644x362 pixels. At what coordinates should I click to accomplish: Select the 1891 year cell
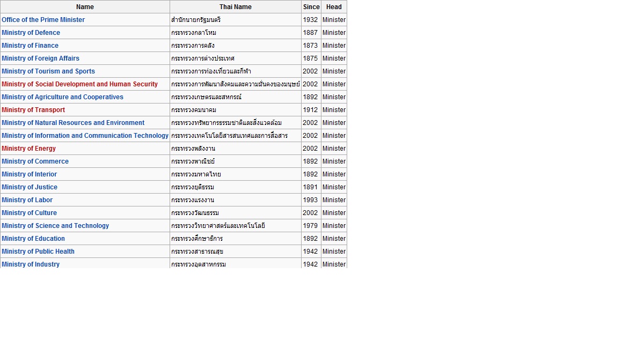point(310,187)
